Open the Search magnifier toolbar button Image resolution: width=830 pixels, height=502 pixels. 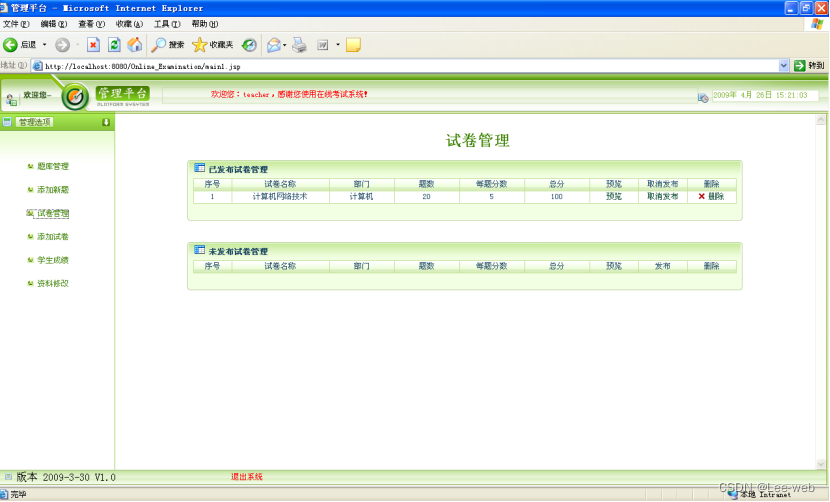167,45
